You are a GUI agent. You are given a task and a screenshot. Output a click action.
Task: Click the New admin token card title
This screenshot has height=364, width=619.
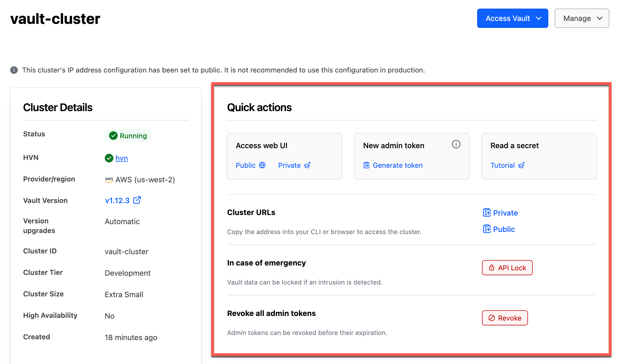pos(394,145)
